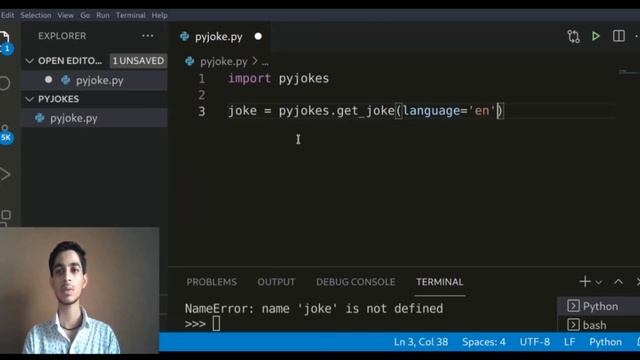Open the Run menu
The width and height of the screenshot is (640, 360).
click(102, 15)
